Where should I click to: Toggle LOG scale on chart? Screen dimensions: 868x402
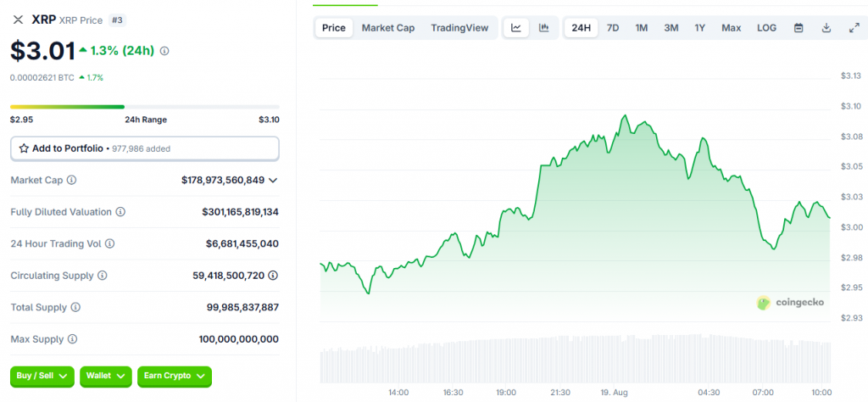[766, 28]
